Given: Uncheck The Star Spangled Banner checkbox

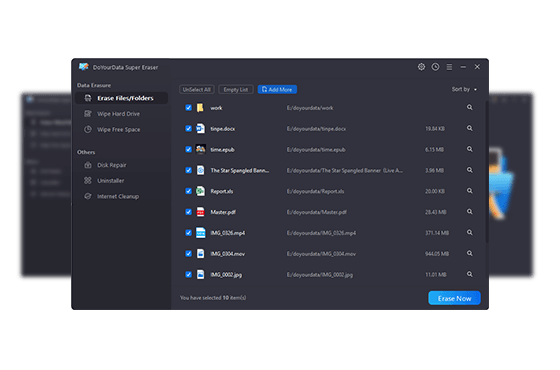Looking at the screenshot, I should (188, 170).
